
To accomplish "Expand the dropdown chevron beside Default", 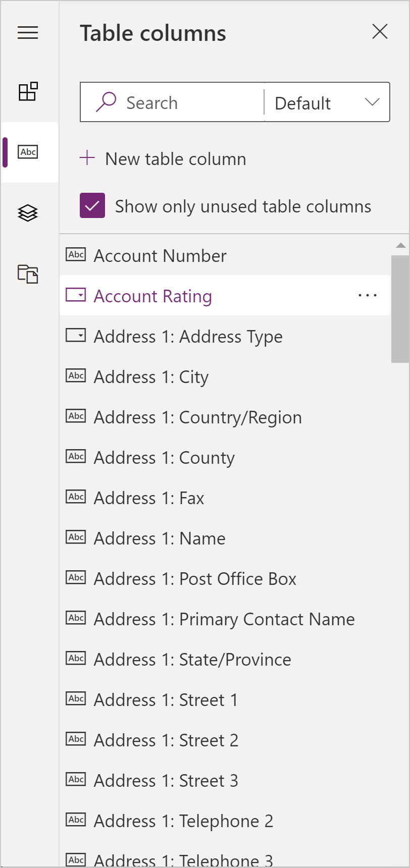I will click(372, 102).
